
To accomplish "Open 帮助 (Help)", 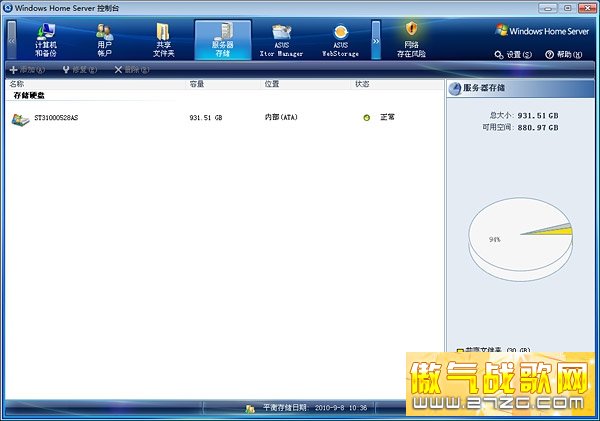I will click(x=564, y=55).
